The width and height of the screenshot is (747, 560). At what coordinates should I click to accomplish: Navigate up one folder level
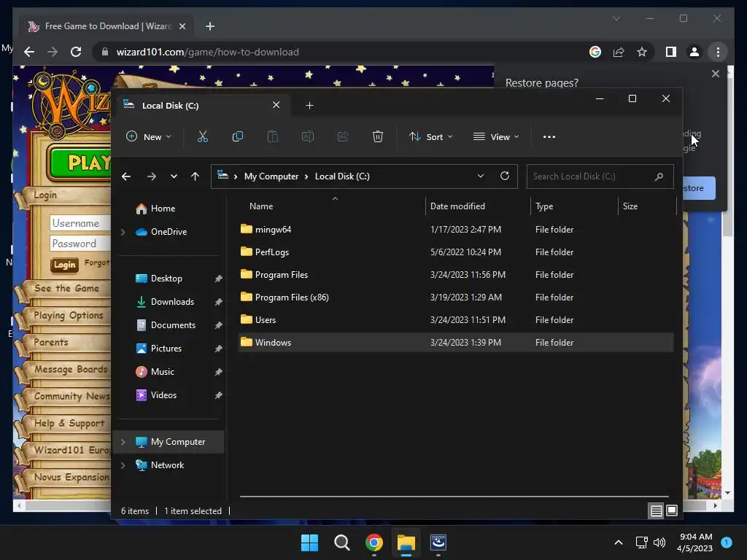tap(195, 176)
